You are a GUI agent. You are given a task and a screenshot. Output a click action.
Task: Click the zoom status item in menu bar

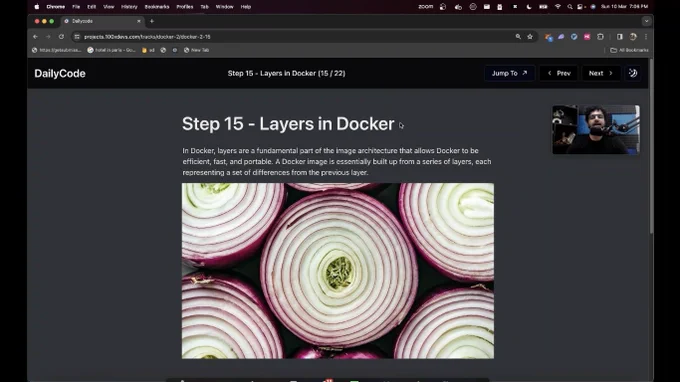tap(425, 7)
